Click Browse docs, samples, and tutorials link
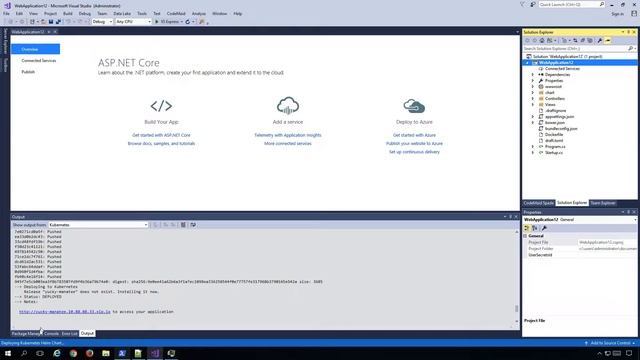The height and width of the screenshot is (360, 640). point(161,144)
